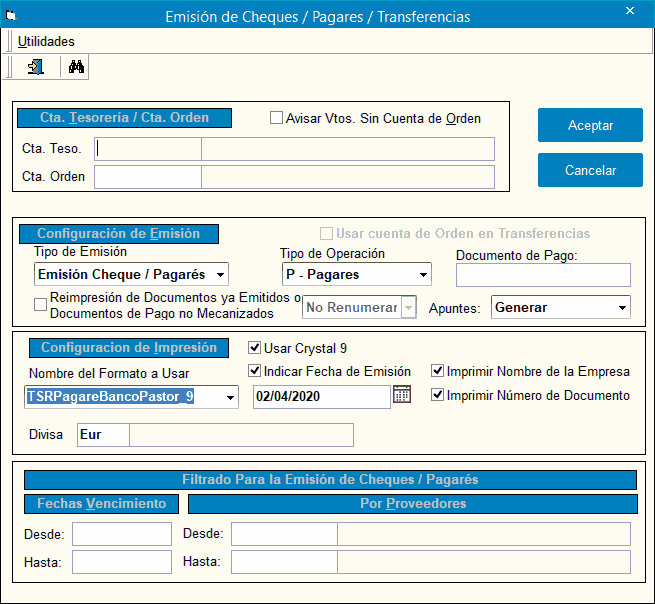Viewport: 655px width, 604px height.
Task: Click the Cta. Teso. input field
Action: click(148, 149)
